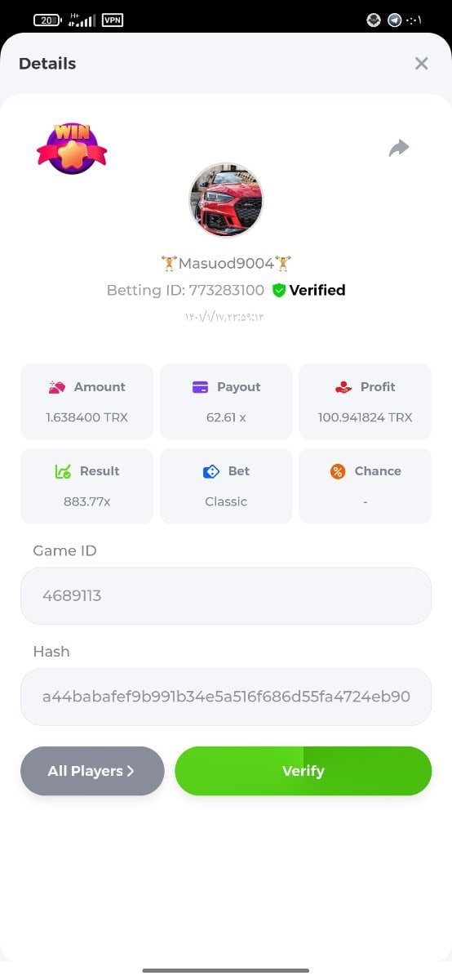This screenshot has width=452, height=980.
Task: Select the Game ID field
Action: [x=226, y=596]
